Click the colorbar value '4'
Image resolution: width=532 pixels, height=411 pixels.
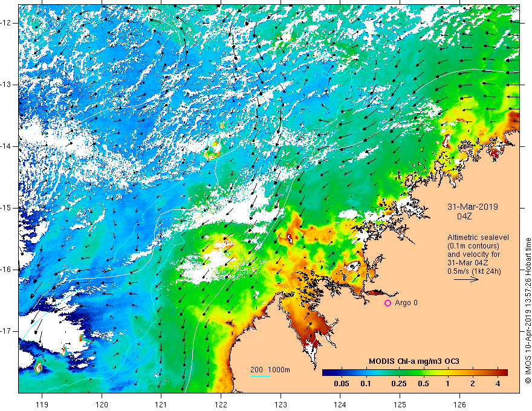pos(498,384)
